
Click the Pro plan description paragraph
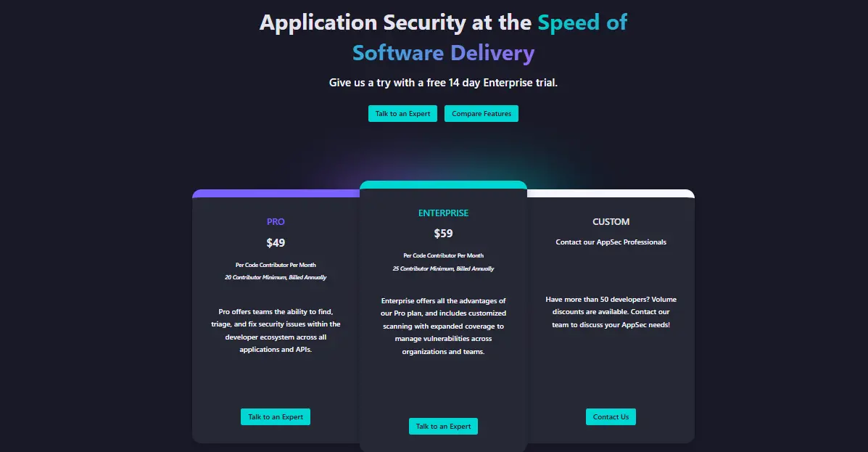[276, 331]
